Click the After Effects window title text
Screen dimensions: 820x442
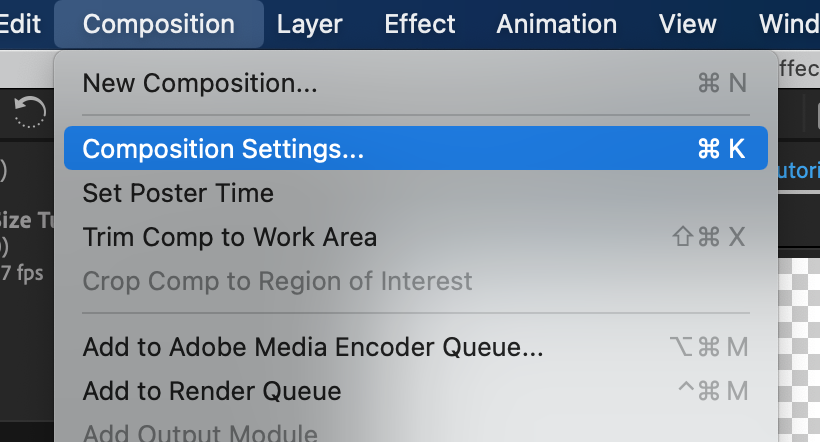[798, 68]
